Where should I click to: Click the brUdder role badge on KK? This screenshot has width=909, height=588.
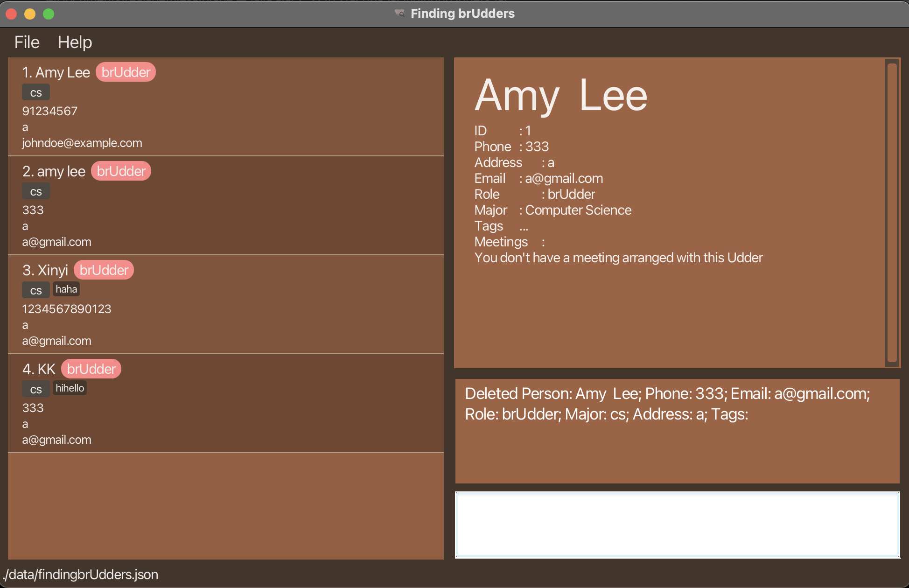pyautogui.click(x=91, y=369)
